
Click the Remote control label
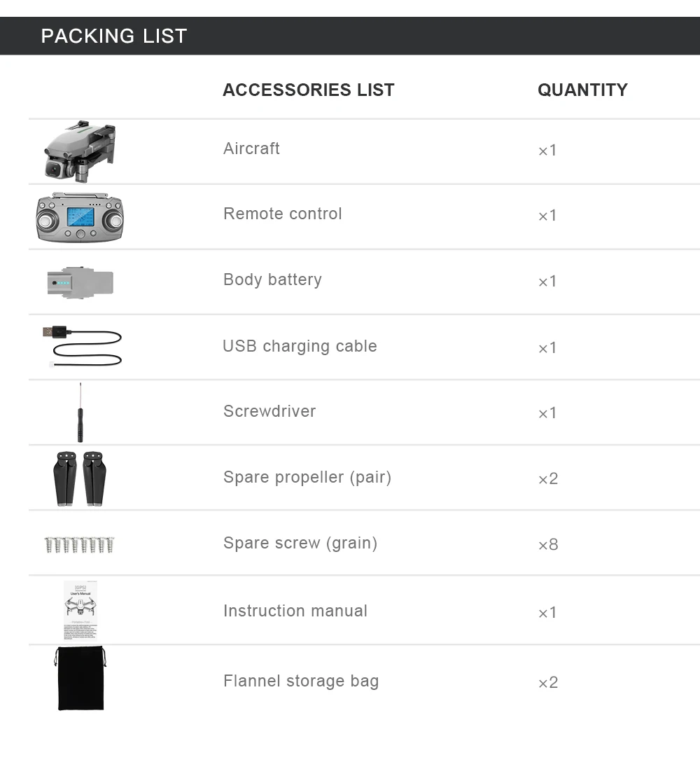tap(282, 214)
